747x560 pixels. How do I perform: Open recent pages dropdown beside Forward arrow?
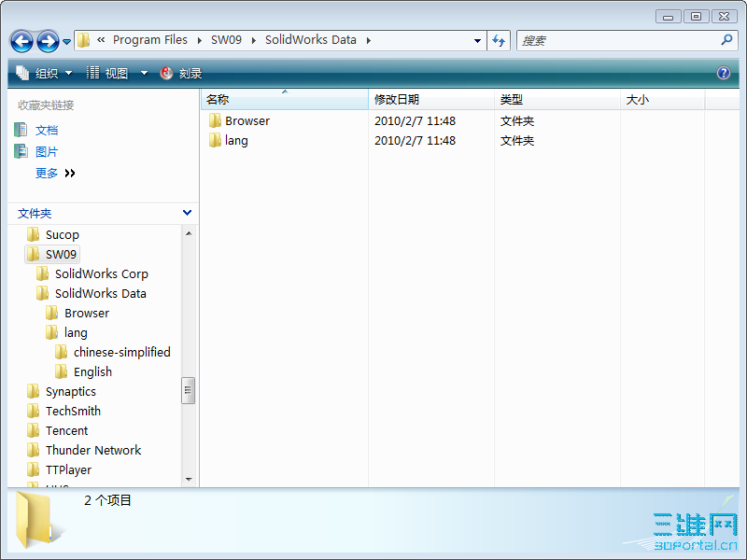pyautogui.click(x=66, y=42)
